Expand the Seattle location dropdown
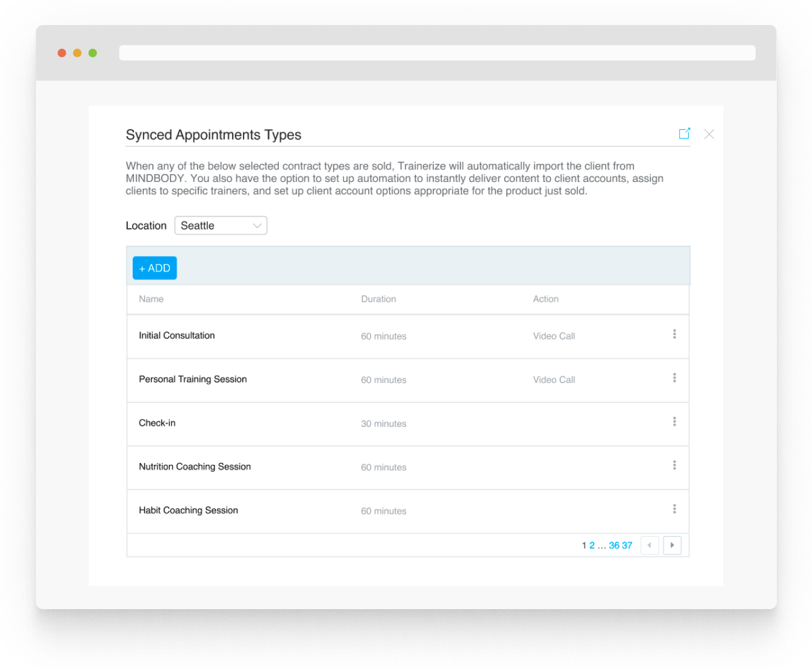This screenshot has height=668, width=812. pyautogui.click(x=221, y=225)
